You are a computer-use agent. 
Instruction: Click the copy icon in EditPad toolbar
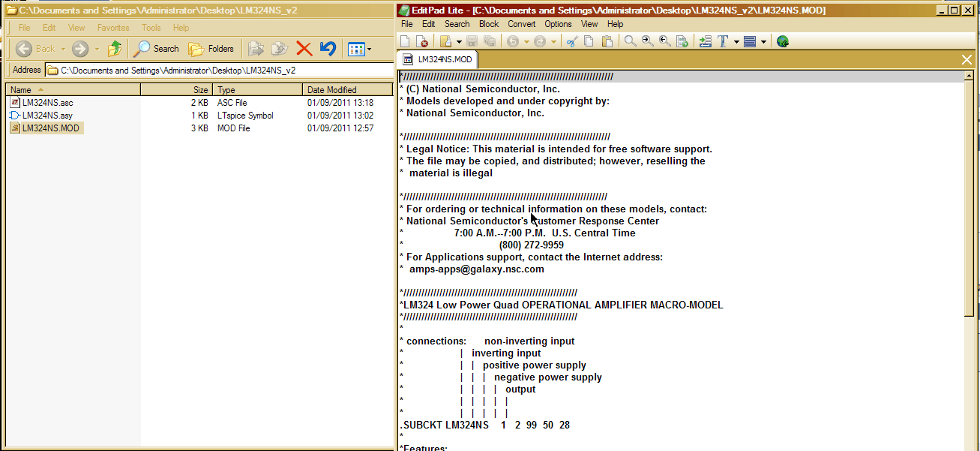[x=589, y=41]
